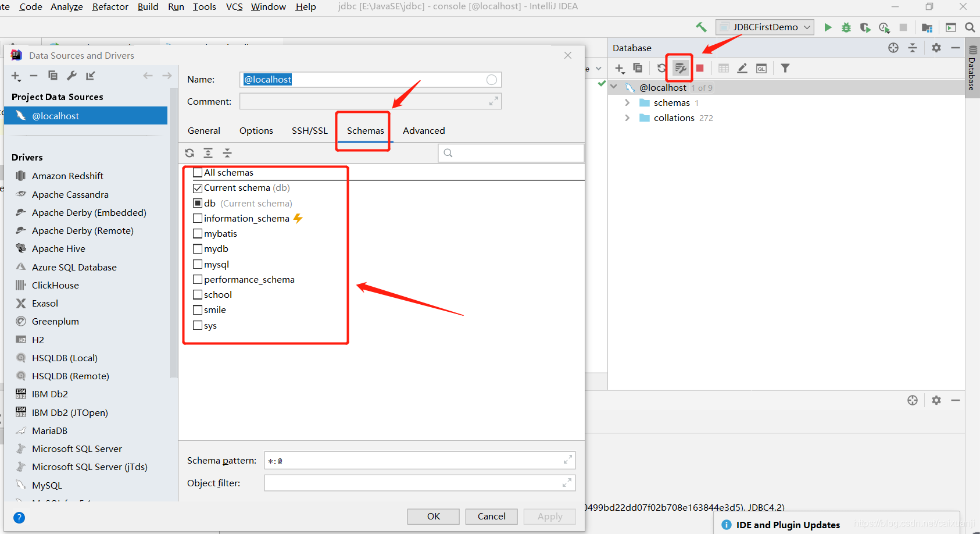
Task: Click the Cancel button
Action: (492, 517)
